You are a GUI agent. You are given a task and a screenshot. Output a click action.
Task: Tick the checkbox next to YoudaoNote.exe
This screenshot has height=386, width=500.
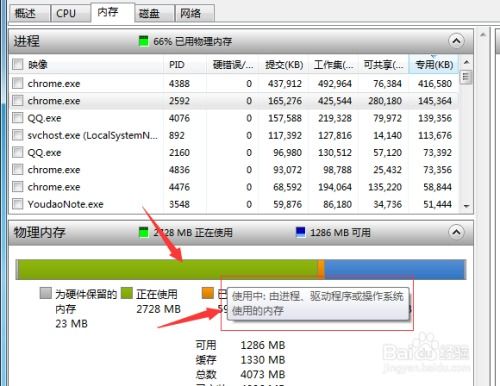[17, 204]
